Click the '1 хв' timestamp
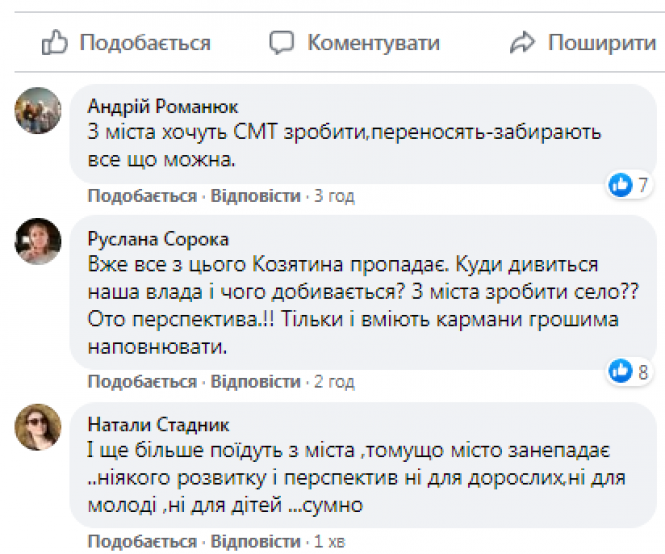Viewport: 665px width, 554px height. point(330,542)
